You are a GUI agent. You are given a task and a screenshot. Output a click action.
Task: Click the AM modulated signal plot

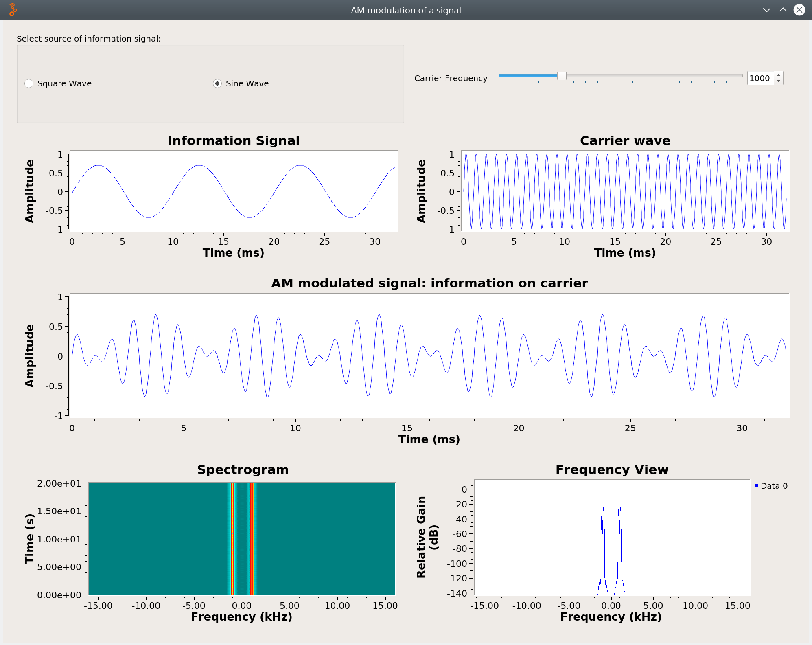(x=429, y=356)
